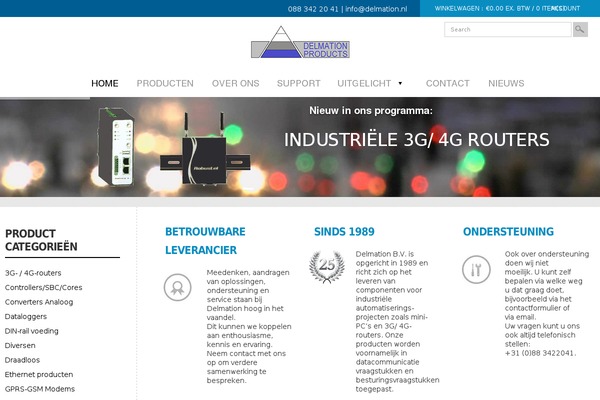Click the Betrouwbare Leverancier heading
The image size is (600, 400).
[205, 241]
